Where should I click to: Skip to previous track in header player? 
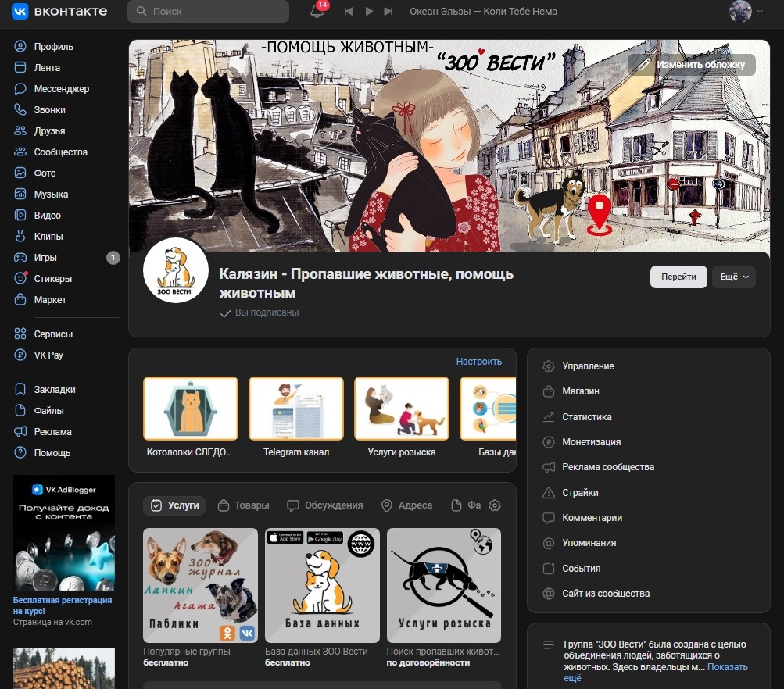(349, 11)
